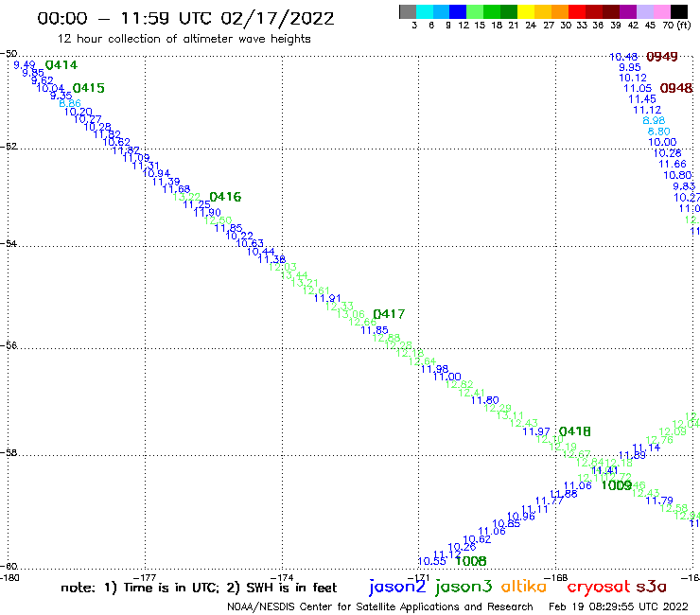Select the light blue 8.86 reading
Viewport: 700px width, 615px height.
70,103
